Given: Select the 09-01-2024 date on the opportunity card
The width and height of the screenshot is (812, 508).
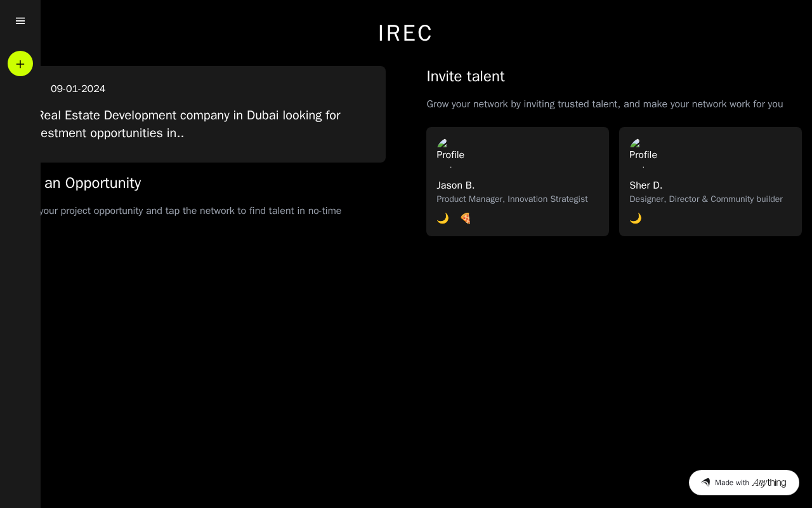Looking at the screenshot, I should click(78, 89).
